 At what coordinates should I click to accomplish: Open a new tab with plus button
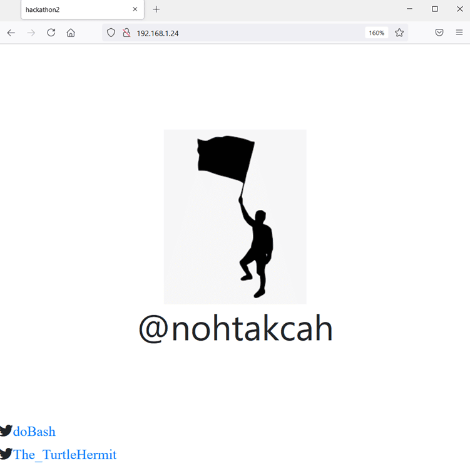[156, 9]
